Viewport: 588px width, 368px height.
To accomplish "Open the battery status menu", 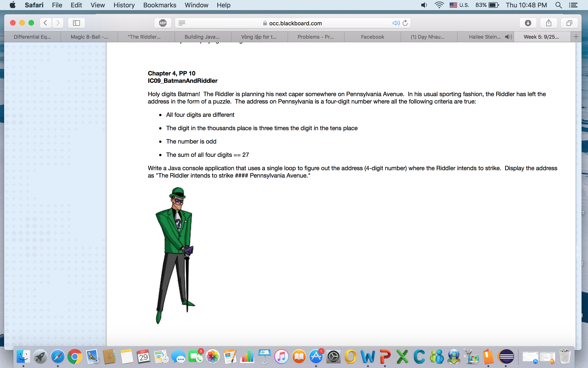I will (x=487, y=5).
